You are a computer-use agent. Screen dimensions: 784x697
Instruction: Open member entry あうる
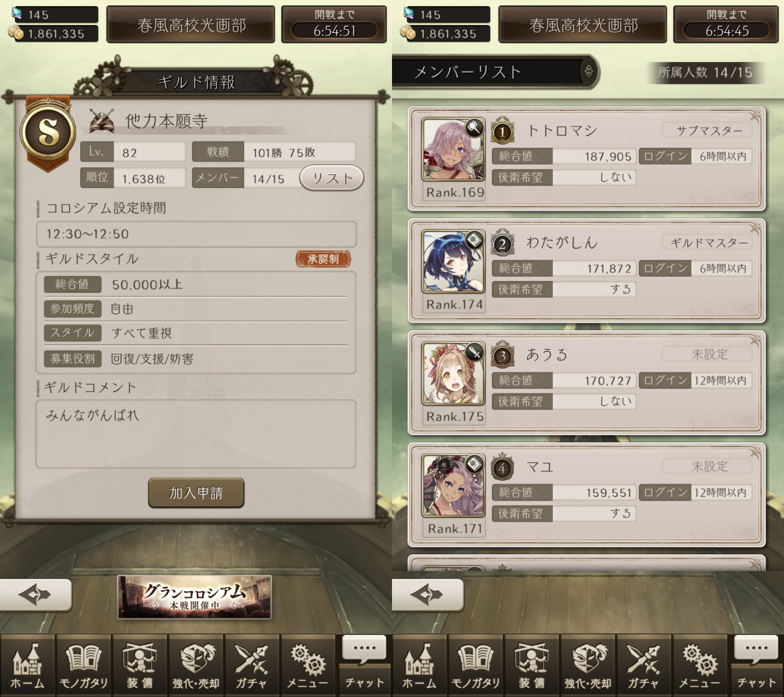[x=586, y=383]
